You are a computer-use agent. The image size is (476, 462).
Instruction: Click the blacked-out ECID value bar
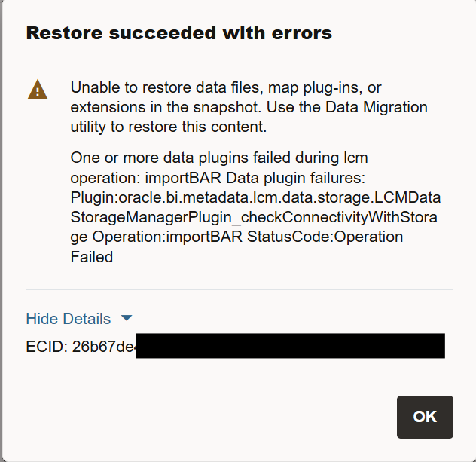pos(291,346)
